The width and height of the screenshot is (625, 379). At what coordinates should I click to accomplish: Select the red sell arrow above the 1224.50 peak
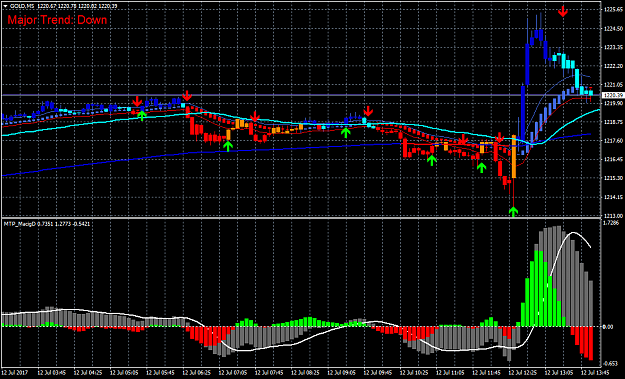pyautogui.click(x=562, y=11)
